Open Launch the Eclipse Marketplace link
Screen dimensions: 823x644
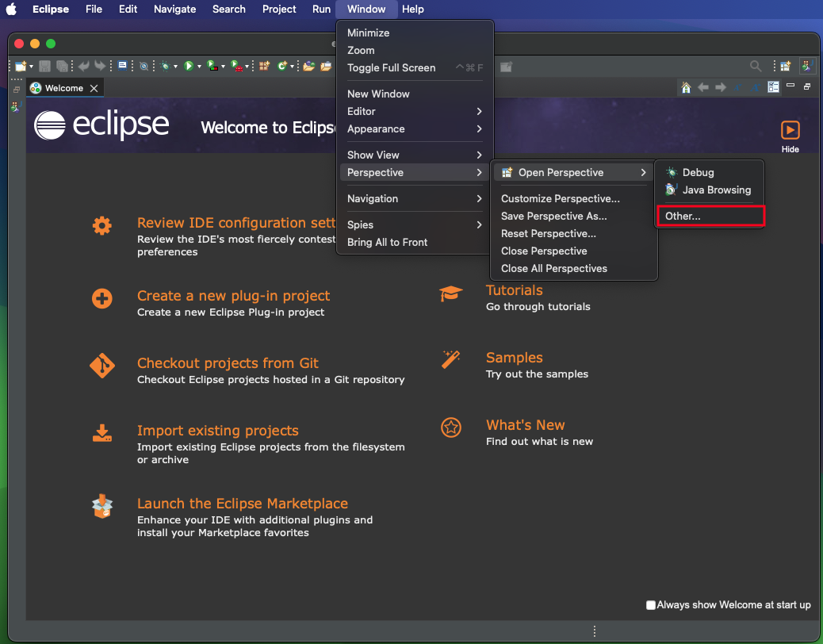click(243, 504)
